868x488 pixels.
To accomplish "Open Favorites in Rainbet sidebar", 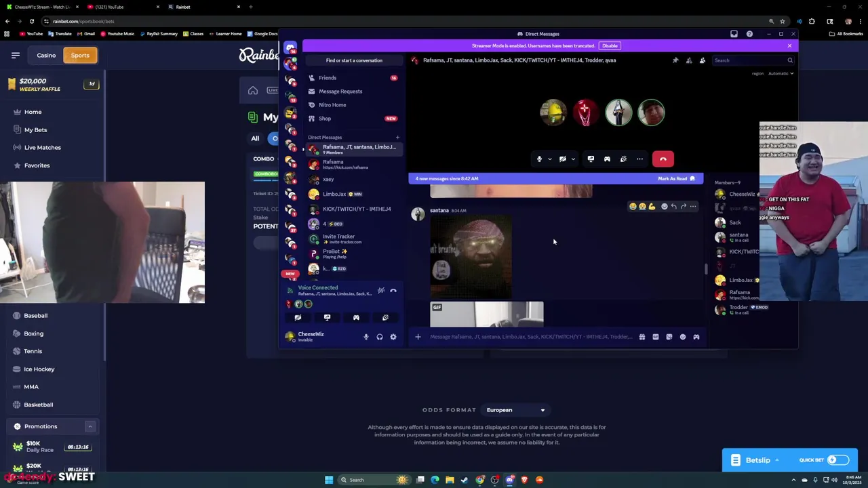I will (x=37, y=165).
